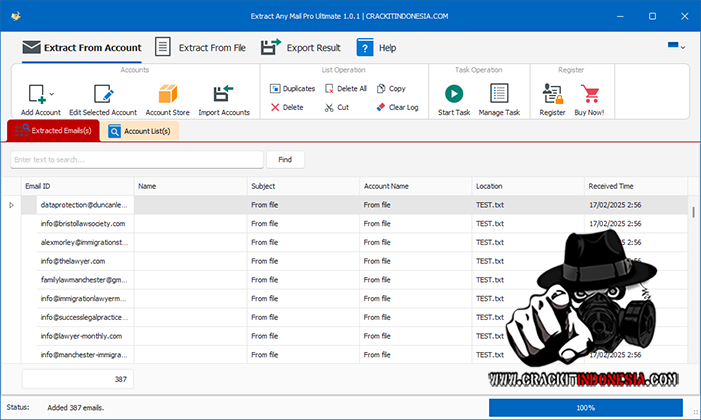Open the language flag dropdown
Screen dimensions: 701x420
click(x=677, y=47)
